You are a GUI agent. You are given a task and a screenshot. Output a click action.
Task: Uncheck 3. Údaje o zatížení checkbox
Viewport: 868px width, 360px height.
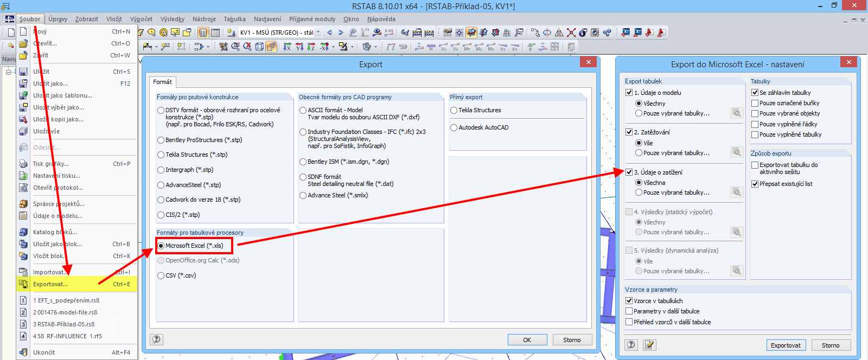pyautogui.click(x=629, y=172)
